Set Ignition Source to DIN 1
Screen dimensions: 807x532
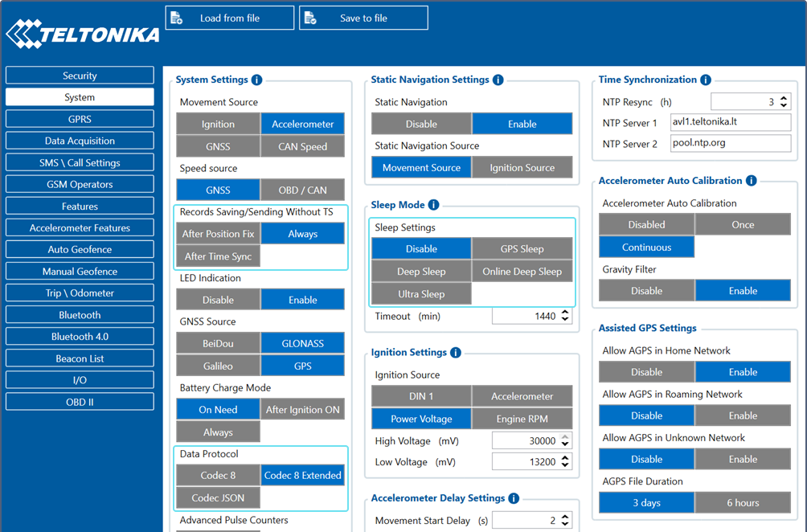coord(421,396)
